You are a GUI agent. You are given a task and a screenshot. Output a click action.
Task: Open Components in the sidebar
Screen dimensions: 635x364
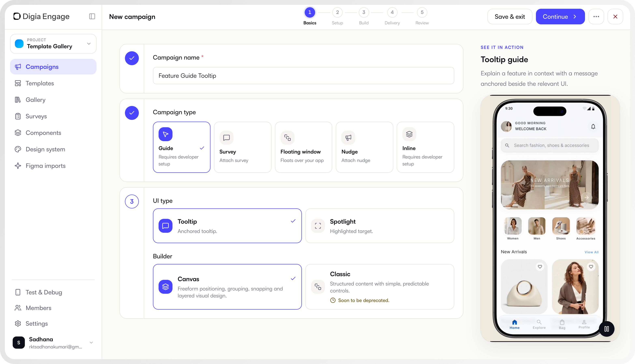click(53, 133)
